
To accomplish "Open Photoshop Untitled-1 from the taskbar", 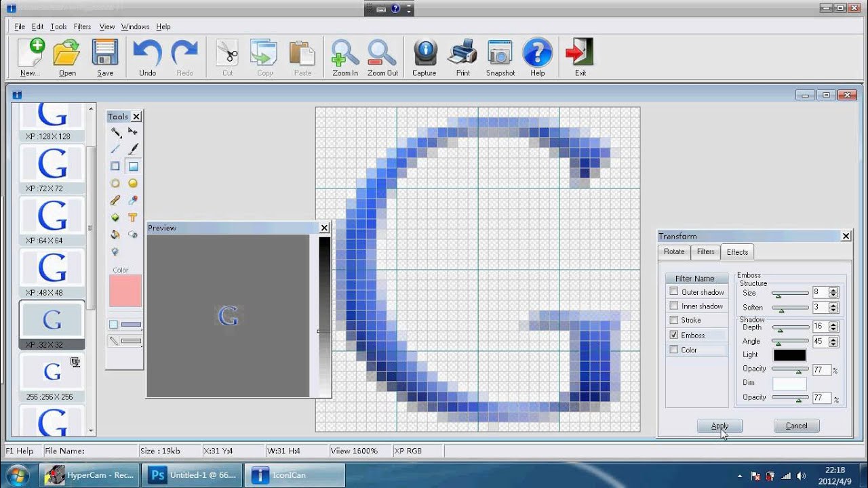I will (193, 475).
